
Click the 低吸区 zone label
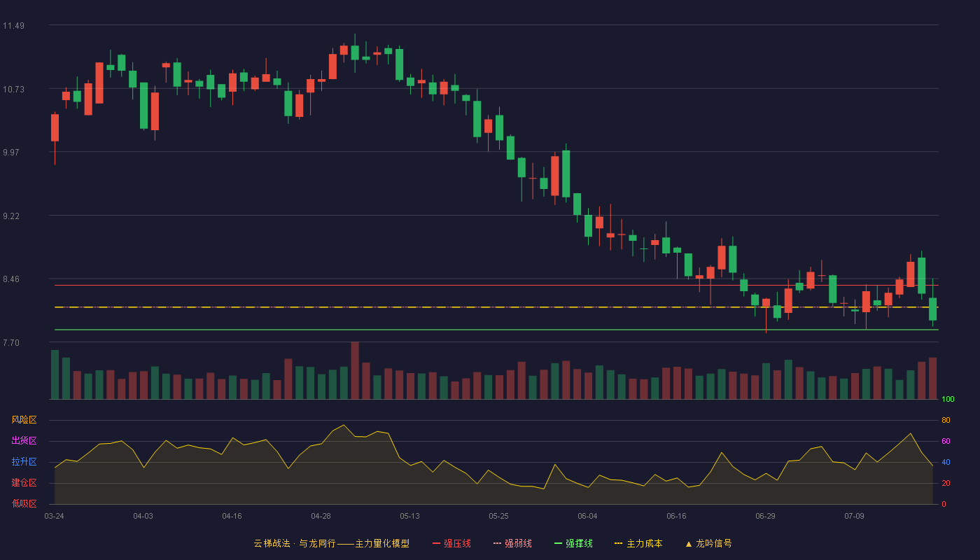coord(24,503)
